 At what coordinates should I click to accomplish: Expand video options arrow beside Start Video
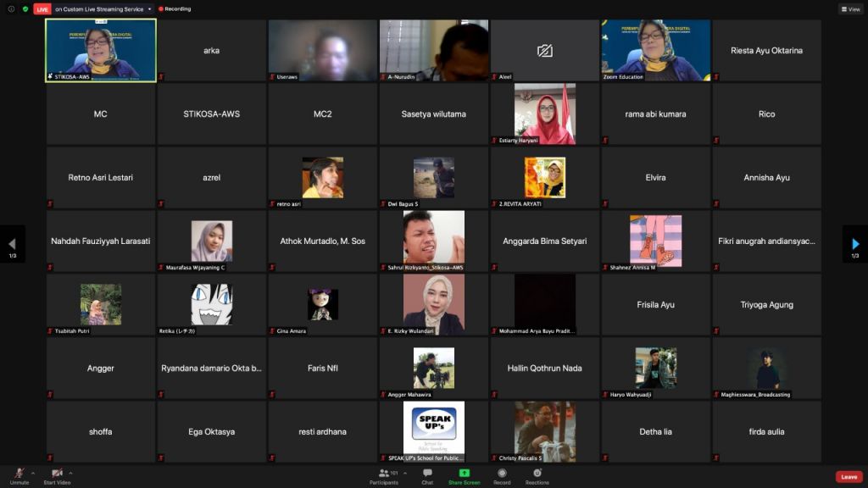[73, 472]
